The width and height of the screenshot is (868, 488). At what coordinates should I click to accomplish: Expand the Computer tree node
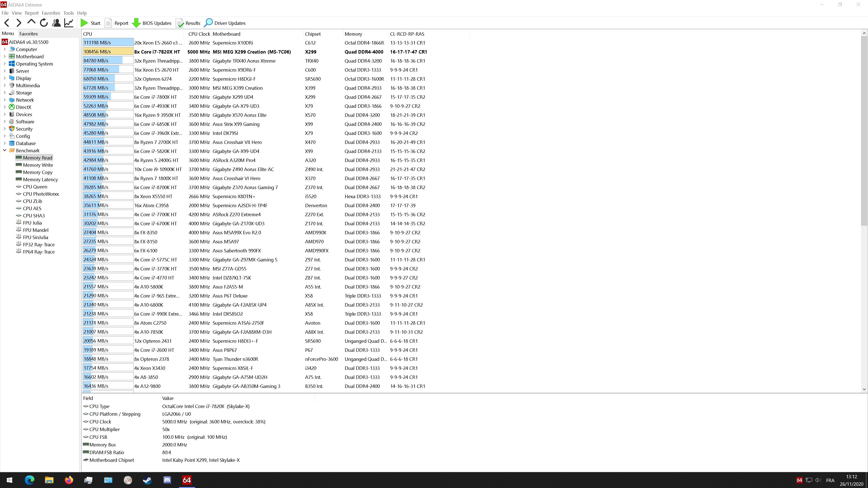click(5, 49)
